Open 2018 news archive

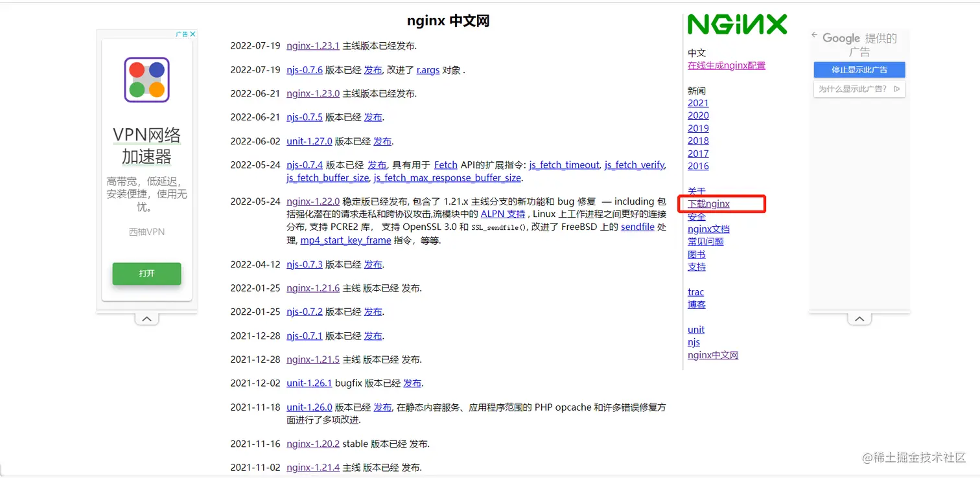[x=698, y=141]
